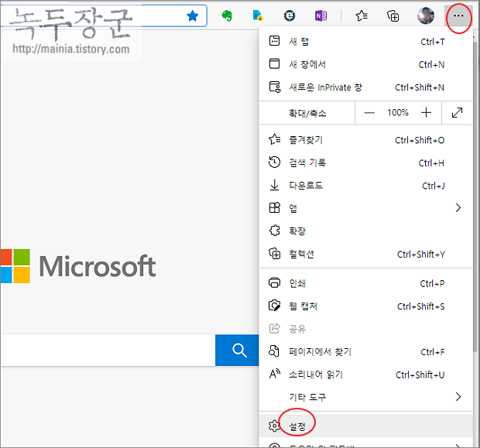Click the blue search magnifier button
Image resolution: width=480 pixels, height=448 pixels.
tap(237, 350)
